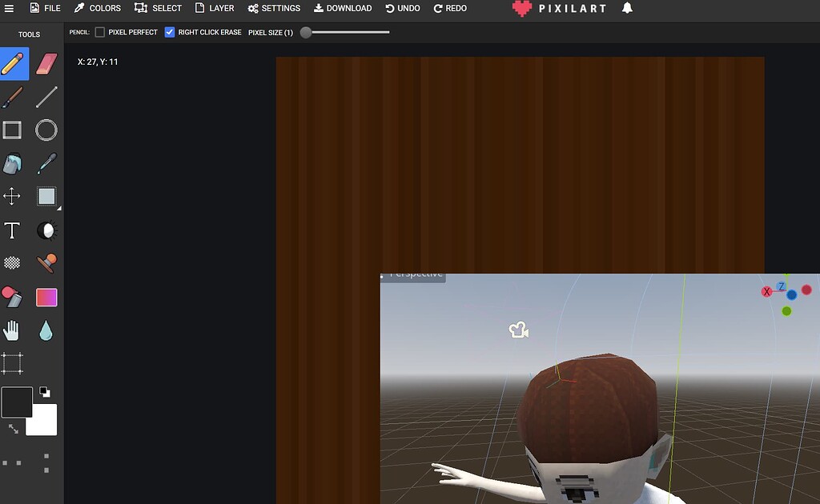Open the hamburger menu
Viewport: 820px width, 504px height.
(10, 8)
